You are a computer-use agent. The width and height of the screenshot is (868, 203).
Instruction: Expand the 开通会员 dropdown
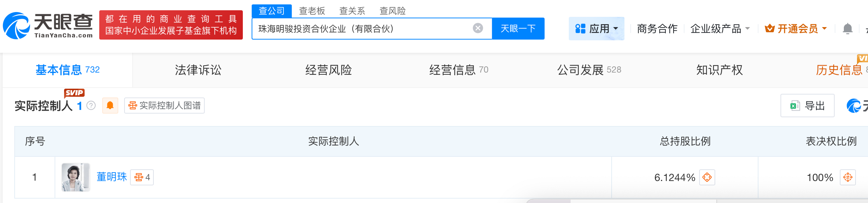(x=796, y=29)
